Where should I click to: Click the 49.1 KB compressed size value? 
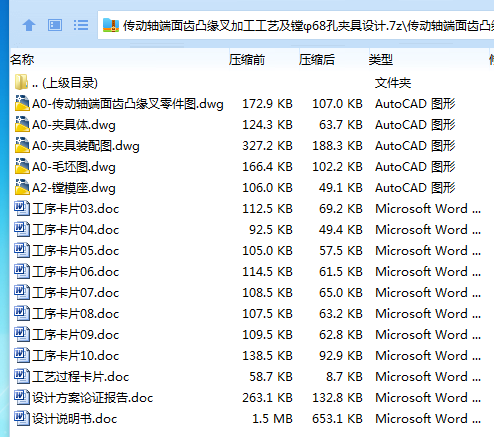click(x=341, y=188)
